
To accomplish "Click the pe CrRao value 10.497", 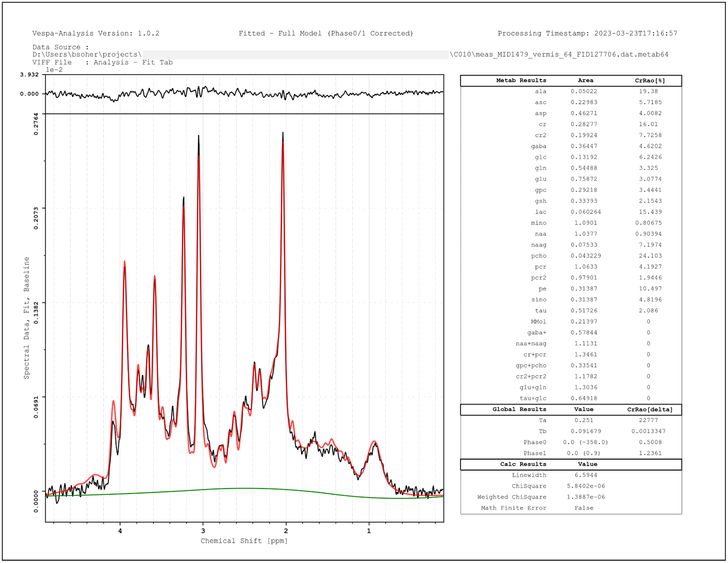I will [x=650, y=288].
